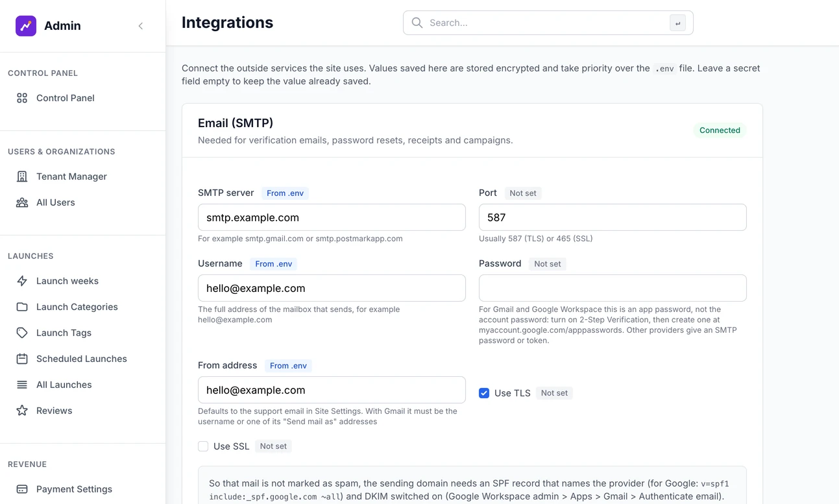
Task: Click the Not set badge beside Password
Action: [x=548, y=264]
